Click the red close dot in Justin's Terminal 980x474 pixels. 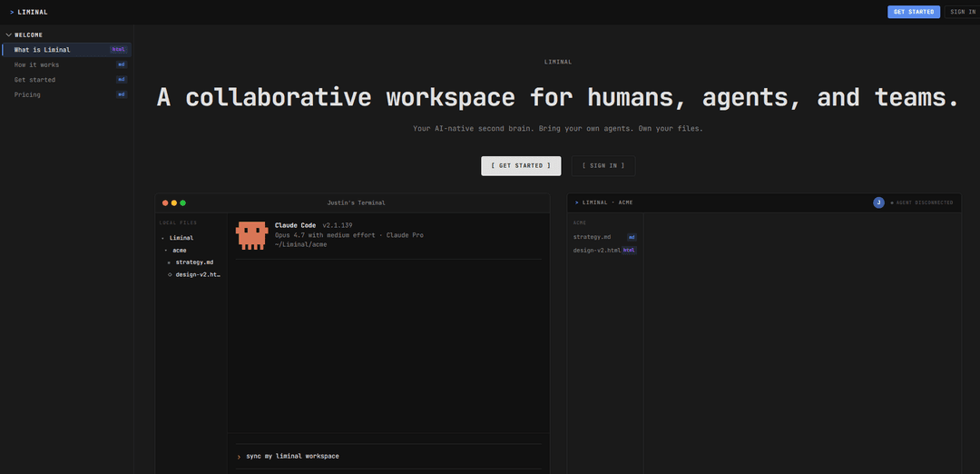pos(165,202)
